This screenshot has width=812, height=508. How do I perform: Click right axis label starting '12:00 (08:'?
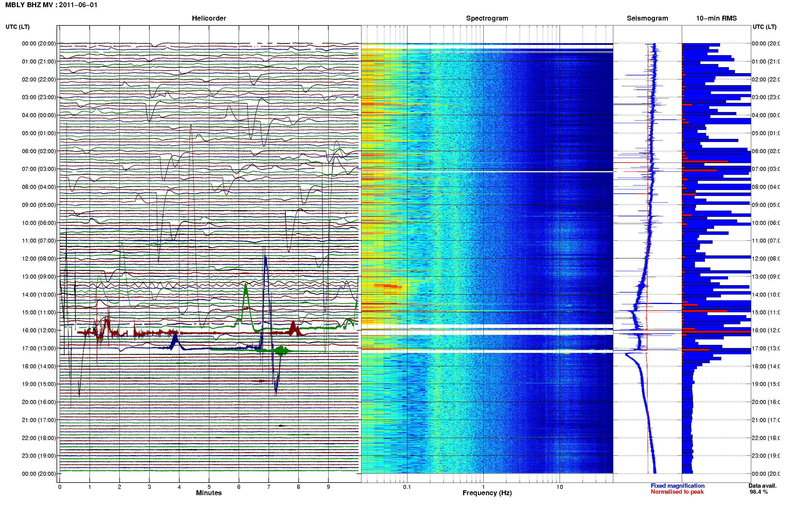[766, 258]
